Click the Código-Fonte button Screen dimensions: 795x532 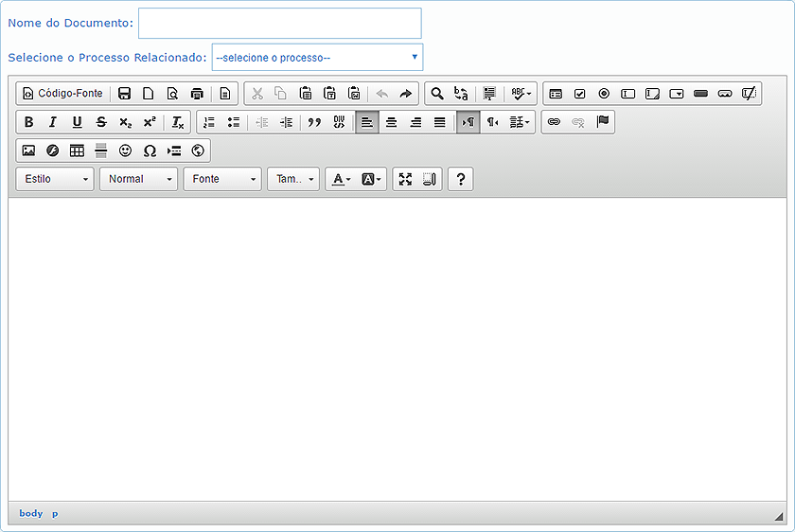click(62, 94)
